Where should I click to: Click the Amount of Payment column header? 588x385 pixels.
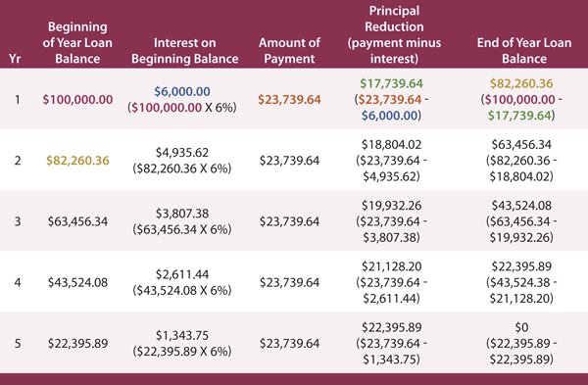289,51
